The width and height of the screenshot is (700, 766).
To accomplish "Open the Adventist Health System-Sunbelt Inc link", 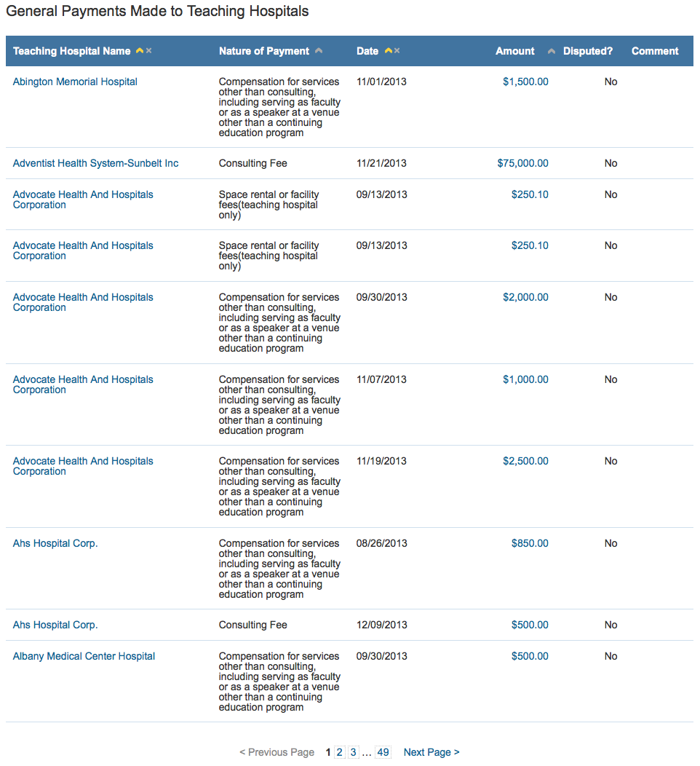I will click(x=95, y=163).
